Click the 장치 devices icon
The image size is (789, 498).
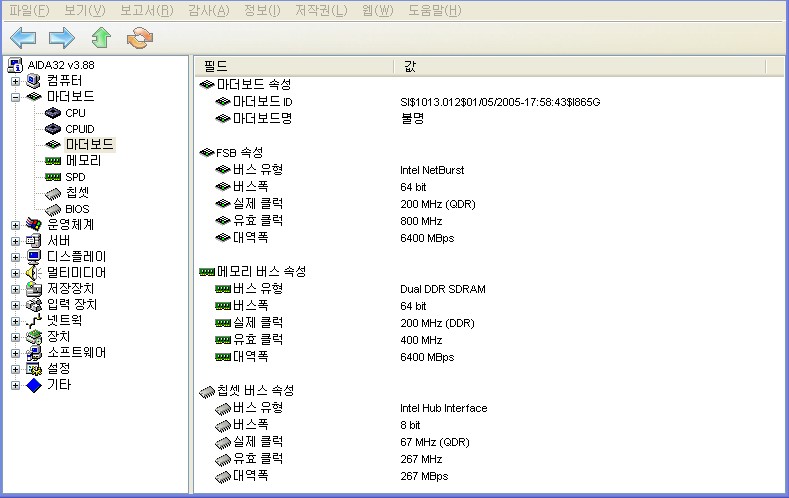point(33,337)
